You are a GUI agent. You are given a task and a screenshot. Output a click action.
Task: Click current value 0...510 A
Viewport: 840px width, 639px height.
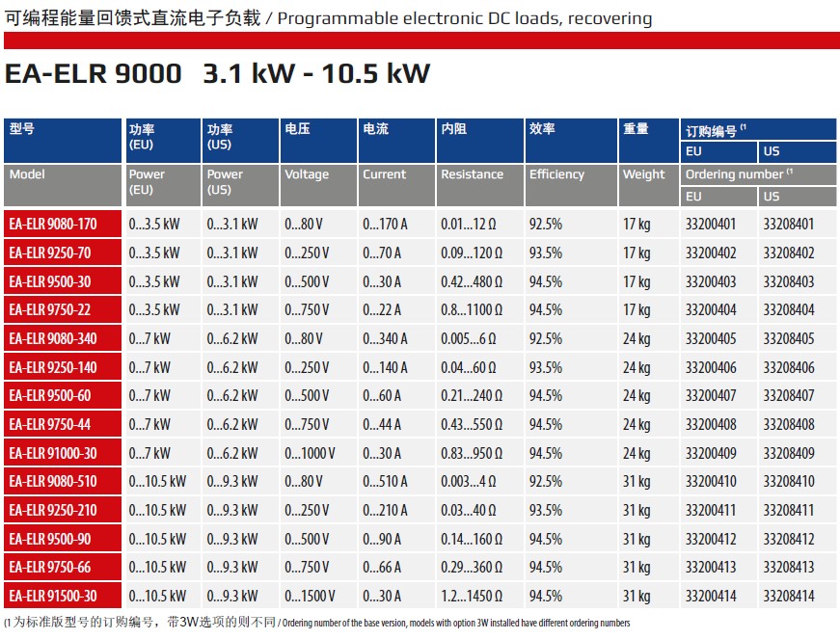click(385, 481)
